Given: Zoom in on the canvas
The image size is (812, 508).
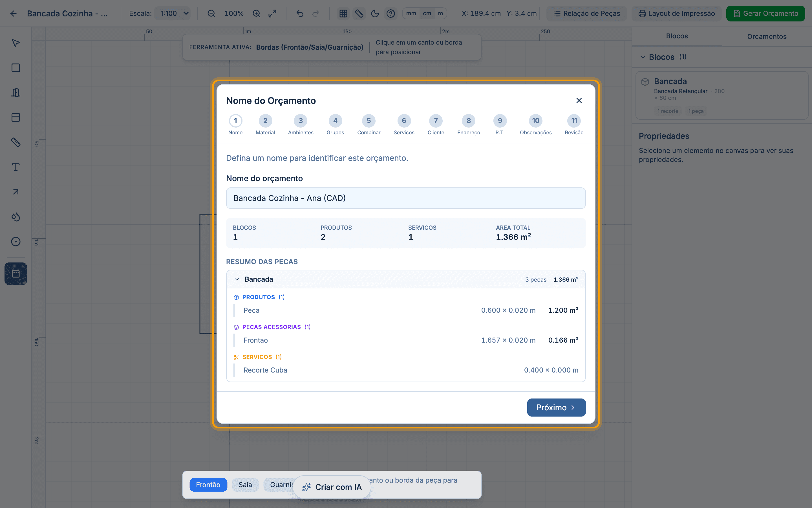Looking at the screenshot, I should [257, 14].
